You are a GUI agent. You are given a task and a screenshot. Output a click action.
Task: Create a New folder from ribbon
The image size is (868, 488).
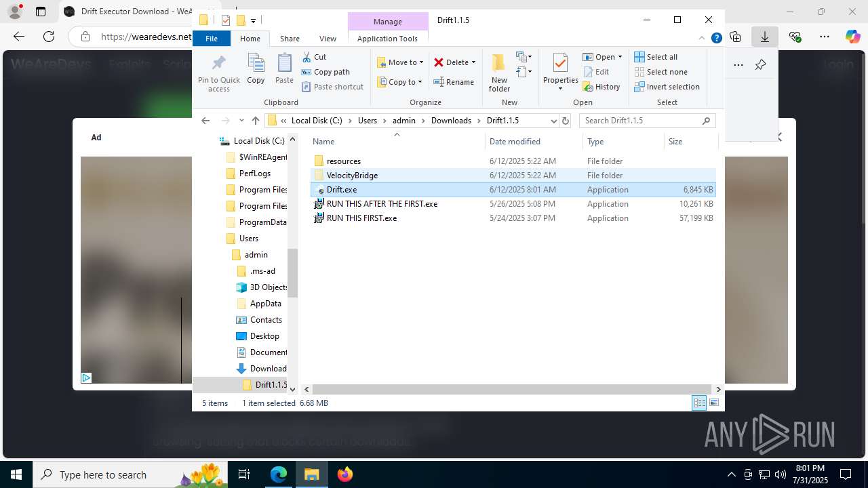(499, 73)
